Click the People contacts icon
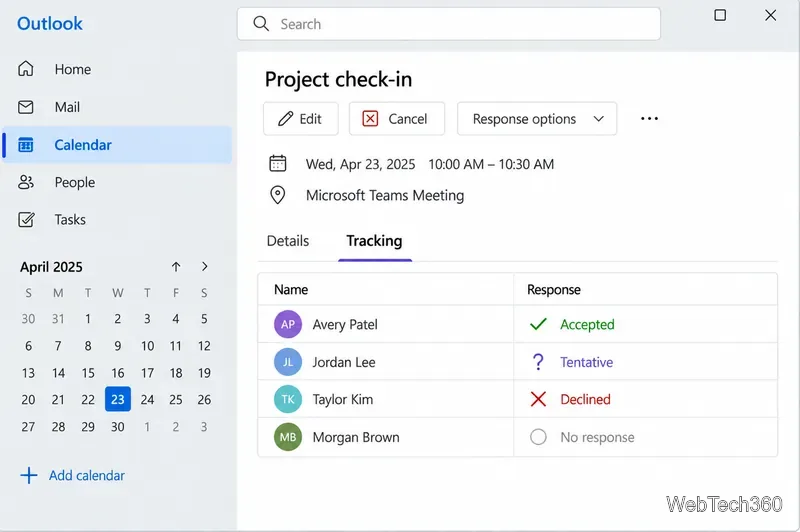Screen dimensions: 800x532 point(26,182)
